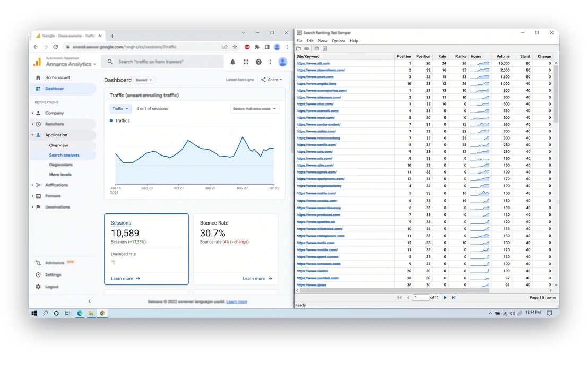Open the Settings gear in sidebar
Image resolution: width=588 pixels, height=371 pixels.
pos(38,274)
